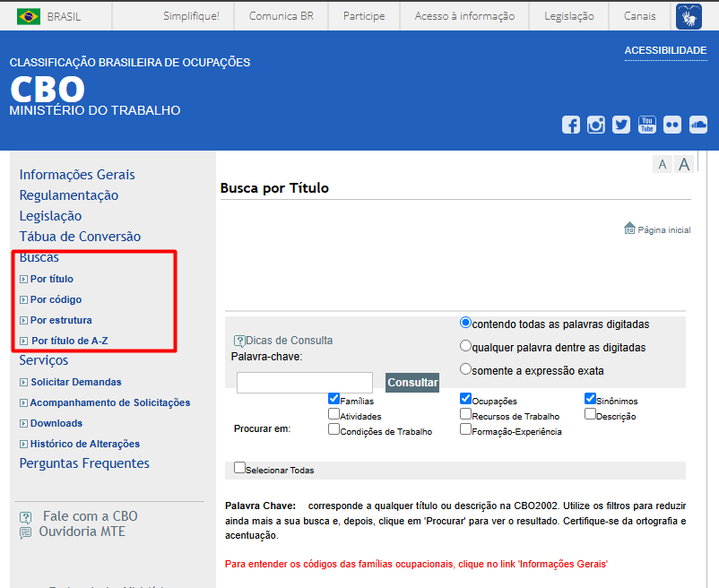Open Comunica BR in top bar
The height and width of the screenshot is (588, 719).
(x=282, y=16)
